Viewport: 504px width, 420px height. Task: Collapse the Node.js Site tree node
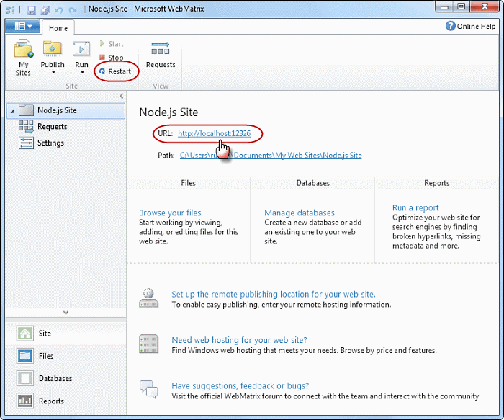(x=12, y=111)
